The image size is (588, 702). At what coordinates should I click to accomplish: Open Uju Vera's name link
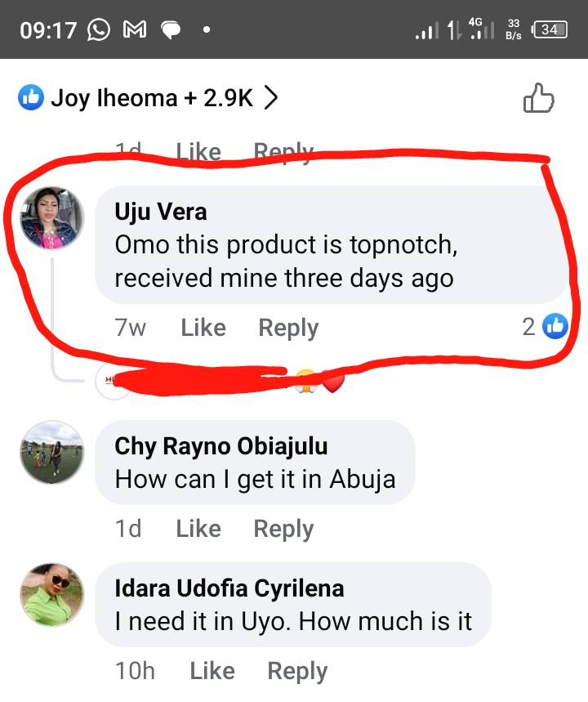tap(161, 212)
